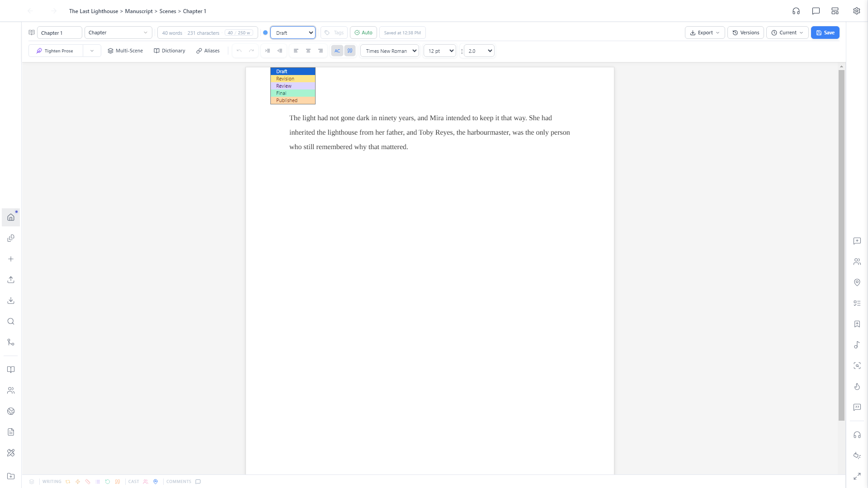
Task: Open the home icon in left sidebar
Action: [x=11, y=217]
